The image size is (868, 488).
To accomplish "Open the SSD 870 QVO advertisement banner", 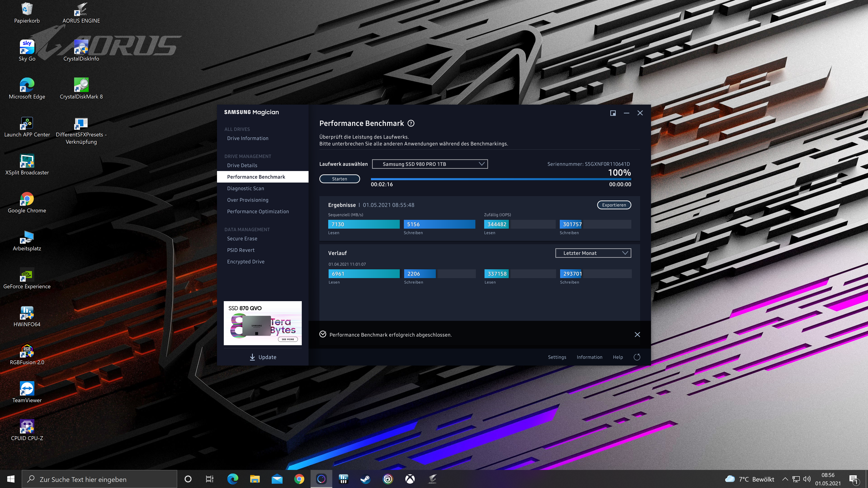I will [263, 323].
